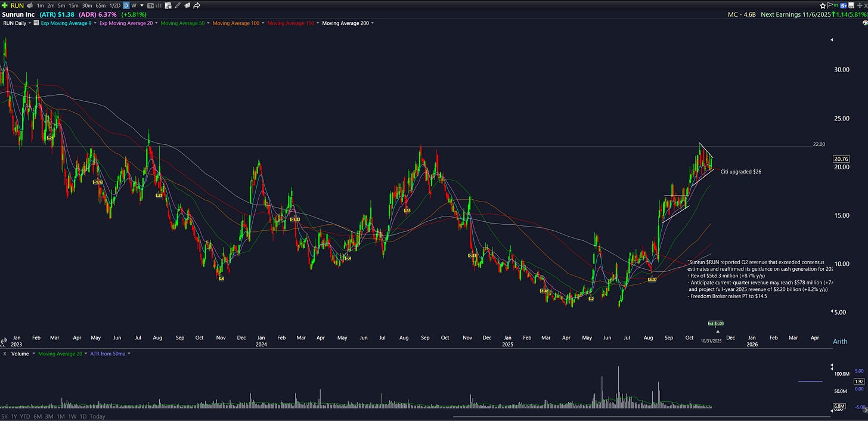The height and width of the screenshot is (421, 868).
Task: Click the flag icon at top right
Action: pyautogui.click(x=830, y=5)
